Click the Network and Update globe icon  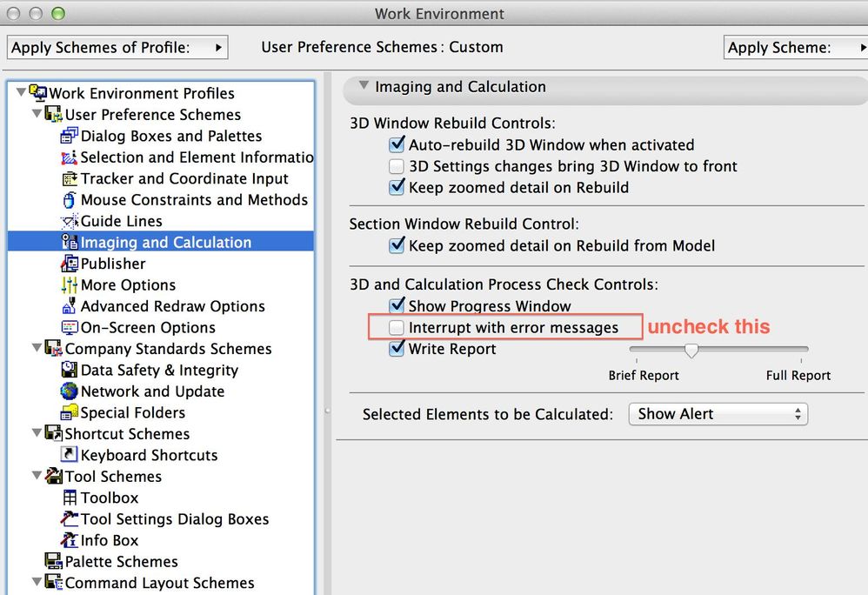[70, 392]
